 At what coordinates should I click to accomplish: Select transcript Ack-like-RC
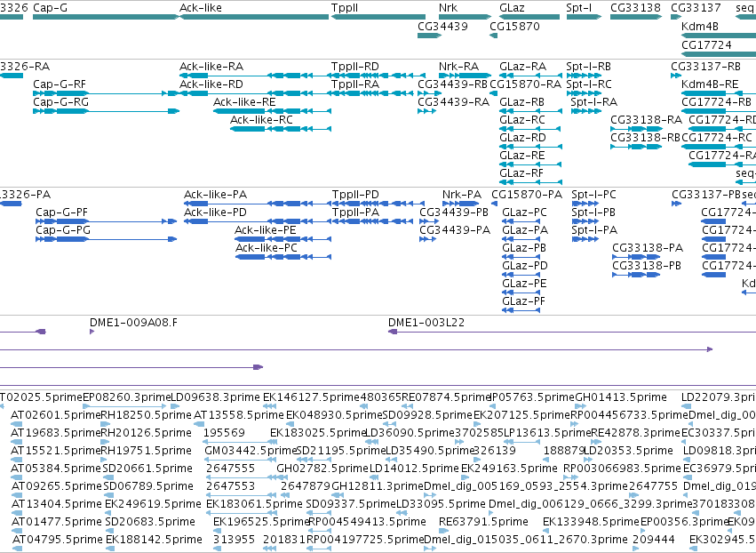click(261, 120)
